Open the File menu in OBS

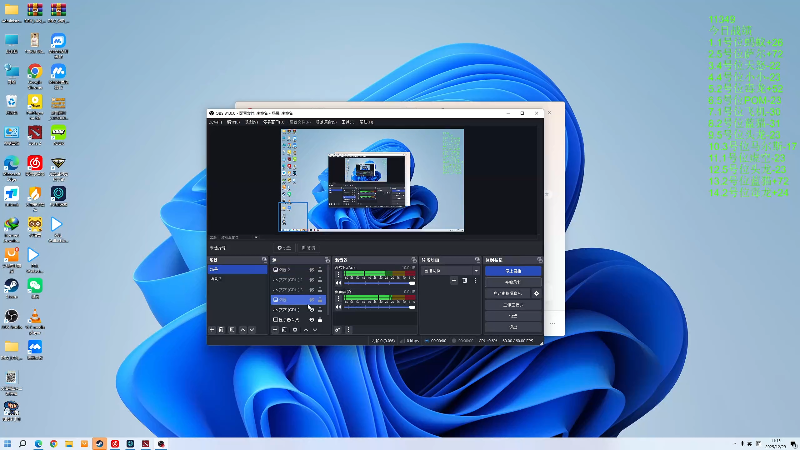[x=214, y=122]
